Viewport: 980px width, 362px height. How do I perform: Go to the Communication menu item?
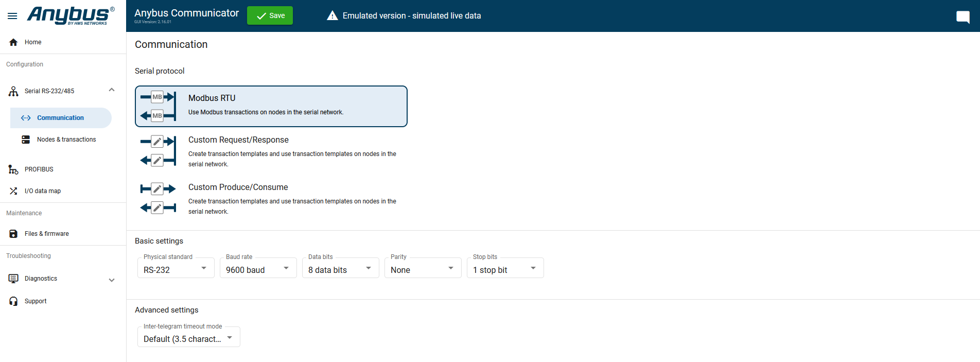[x=60, y=118]
